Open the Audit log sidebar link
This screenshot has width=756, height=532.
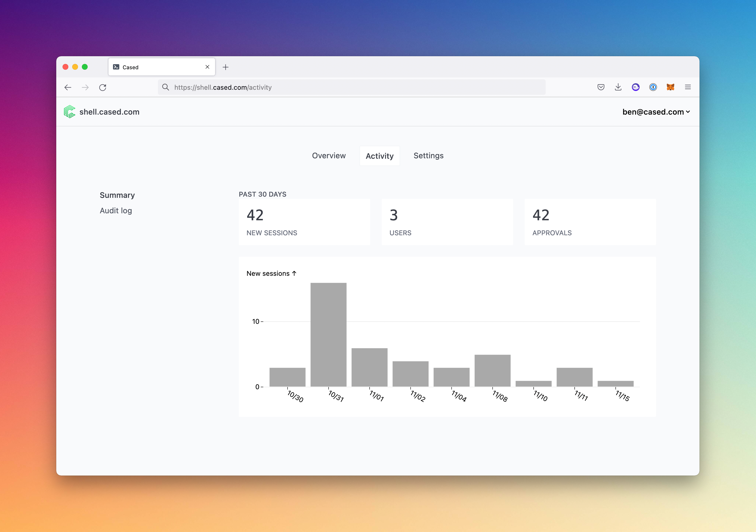pos(116,211)
